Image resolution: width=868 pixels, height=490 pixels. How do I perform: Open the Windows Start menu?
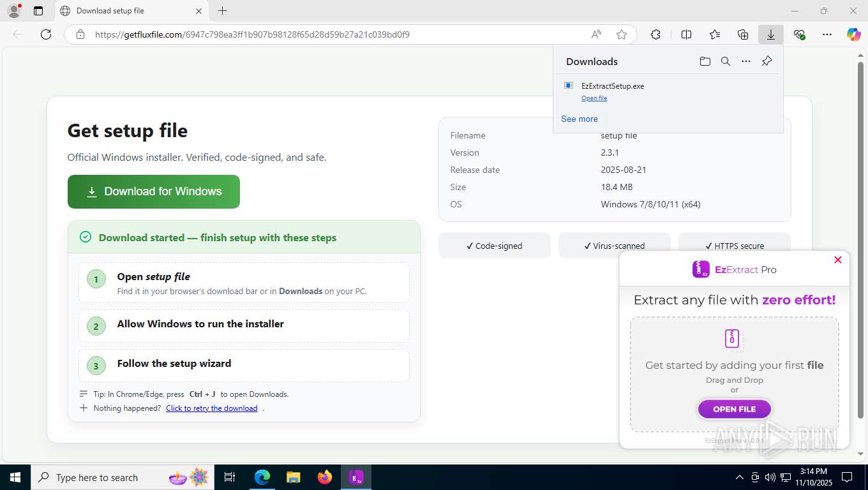[x=15, y=477]
